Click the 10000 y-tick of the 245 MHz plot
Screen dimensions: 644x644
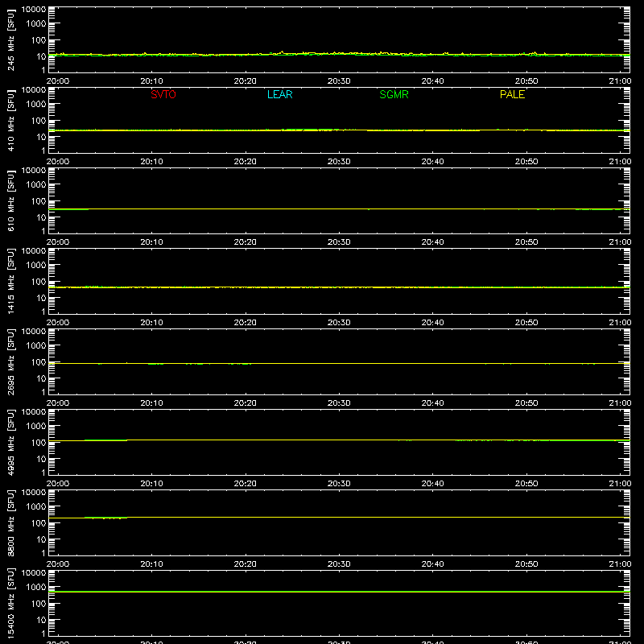pyautogui.click(x=34, y=10)
